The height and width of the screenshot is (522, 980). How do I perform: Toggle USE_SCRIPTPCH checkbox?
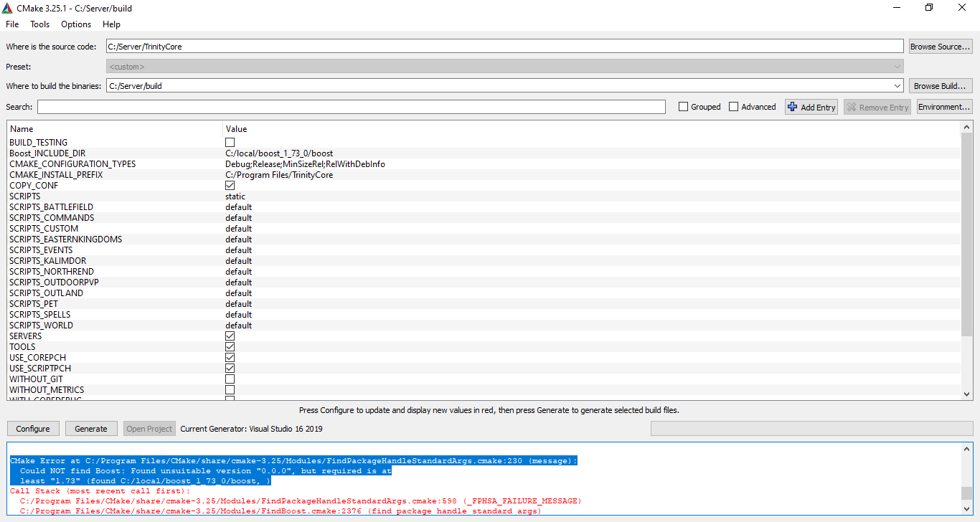(230, 369)
